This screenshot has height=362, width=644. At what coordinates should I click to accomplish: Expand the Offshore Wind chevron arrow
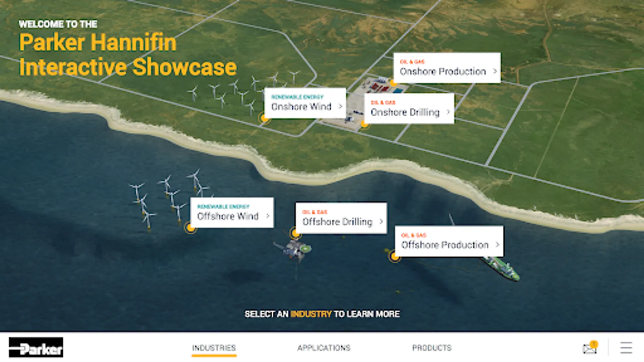tap(268, 216)
